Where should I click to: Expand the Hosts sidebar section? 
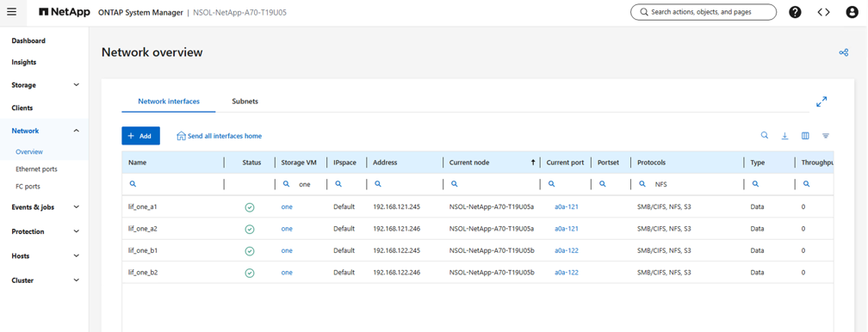[77, 255]
